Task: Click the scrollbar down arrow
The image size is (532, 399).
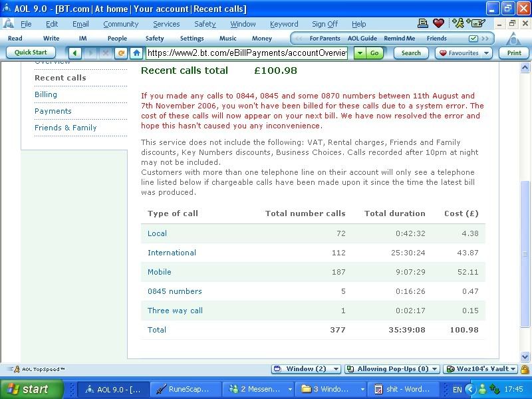Action: click(x=525, y=356)
